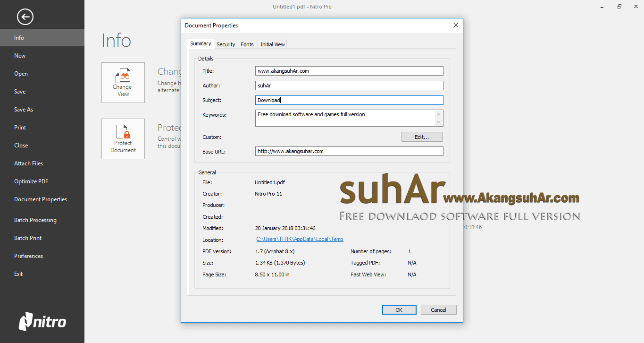
Task: Click the Cancel button
Action: coord(438,310)
